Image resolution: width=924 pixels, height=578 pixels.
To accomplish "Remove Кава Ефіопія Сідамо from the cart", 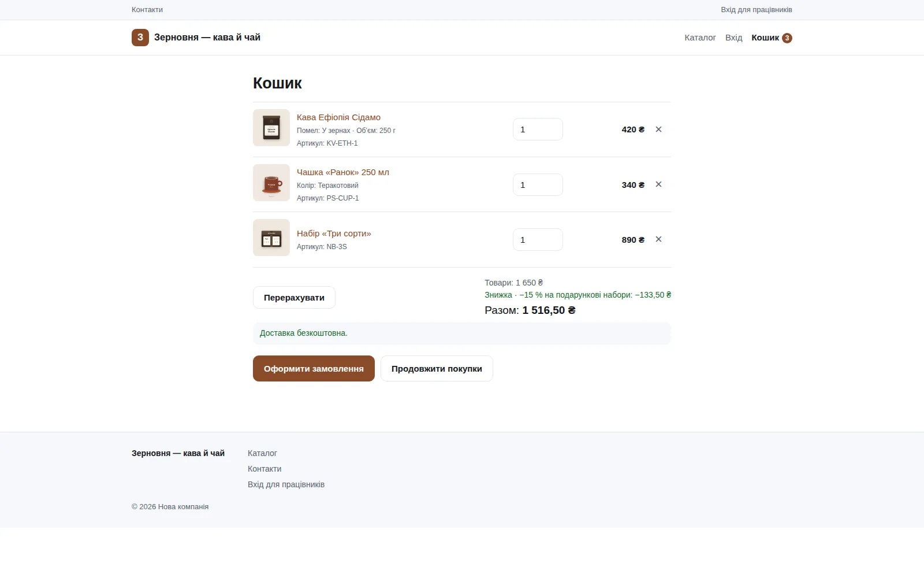I will (x=658, y=129).
